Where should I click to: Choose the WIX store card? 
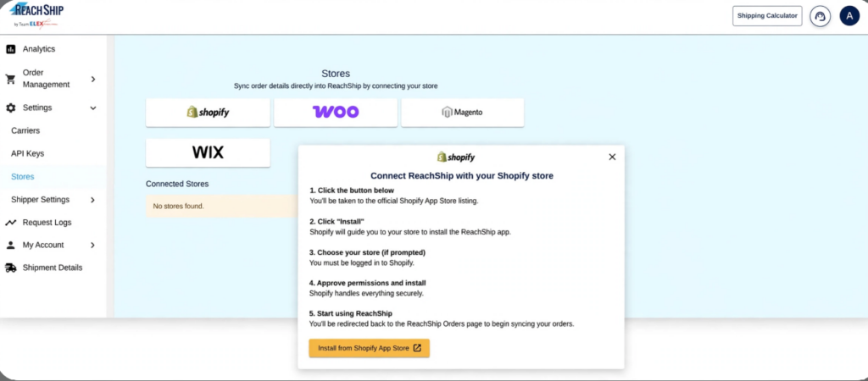(209, 152)
